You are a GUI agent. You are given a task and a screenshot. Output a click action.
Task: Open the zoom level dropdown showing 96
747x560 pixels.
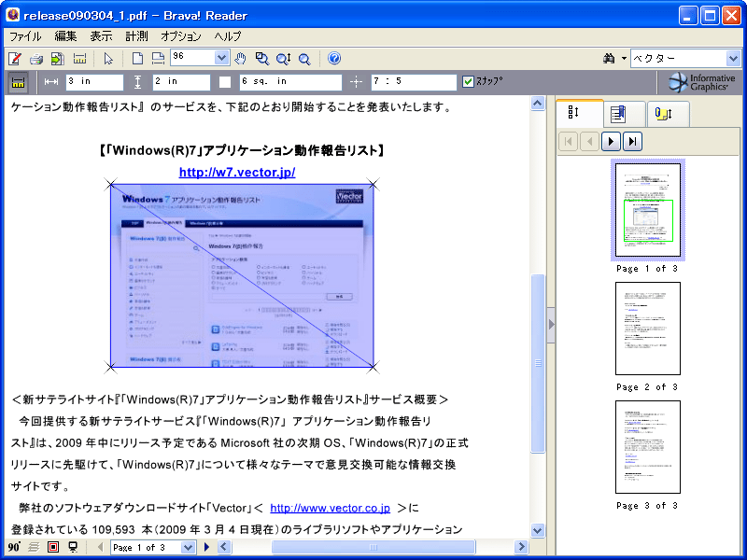pos(221,58)
